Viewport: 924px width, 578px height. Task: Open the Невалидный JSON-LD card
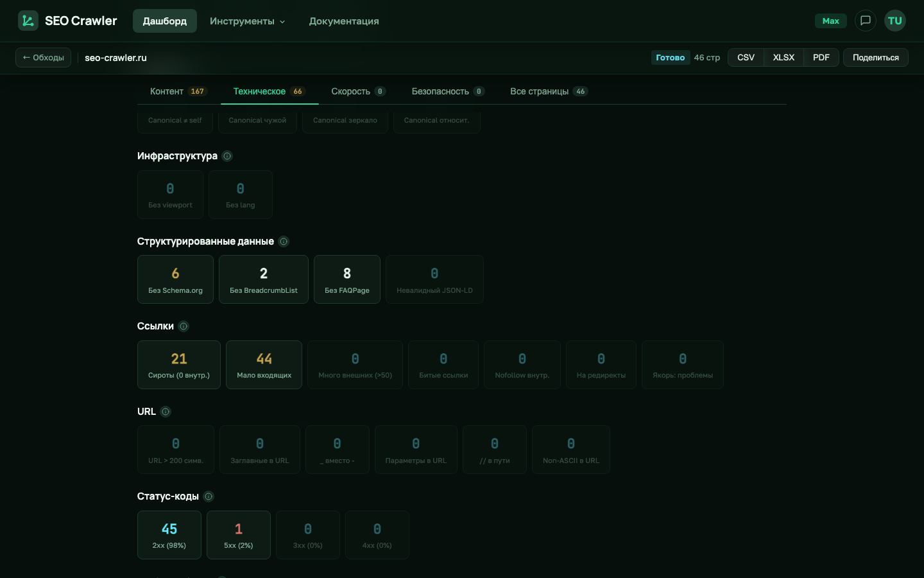coord(434,279)
